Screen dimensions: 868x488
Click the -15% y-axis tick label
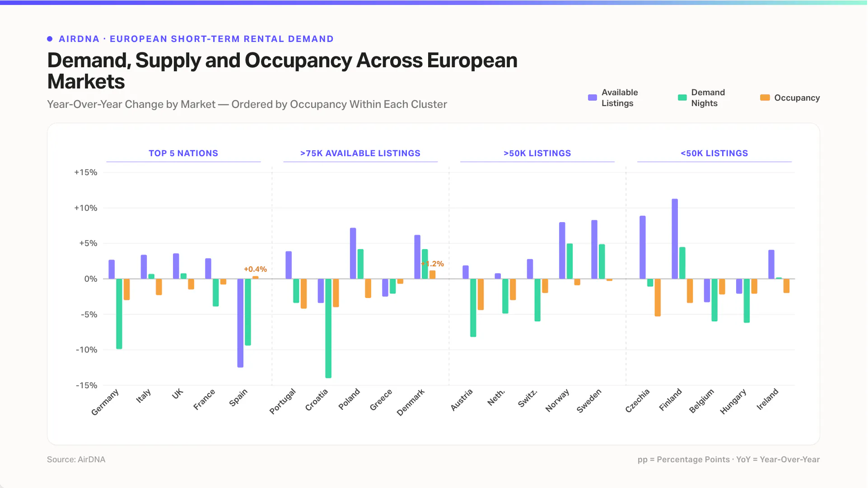click(x=86, y=386)
